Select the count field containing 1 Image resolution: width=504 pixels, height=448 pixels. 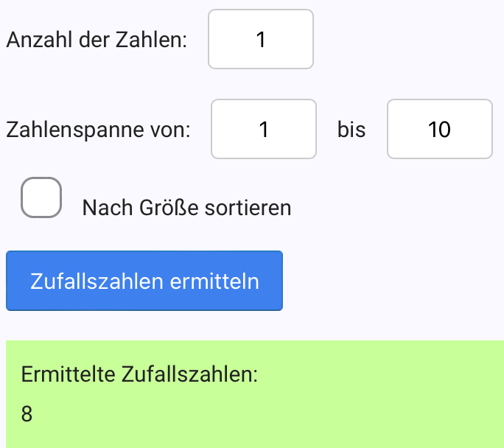click(x=261, y=39)
